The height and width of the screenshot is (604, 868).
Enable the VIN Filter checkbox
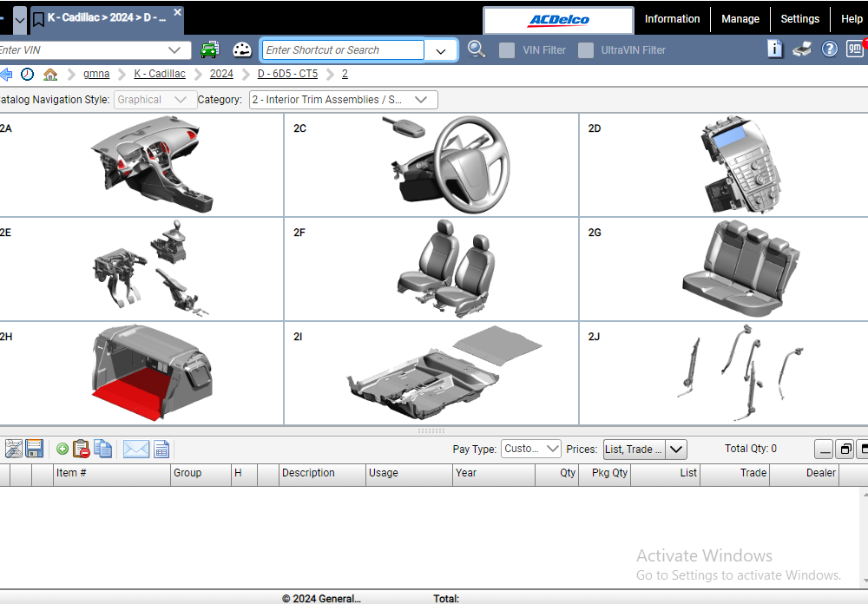(x=507, y=50)
